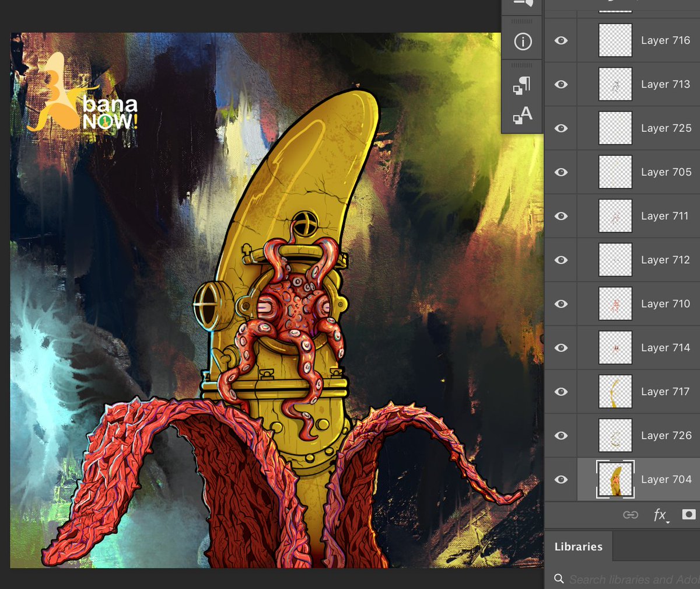Click the link layers icon
700x589 pixels.
tap(631, 515)
